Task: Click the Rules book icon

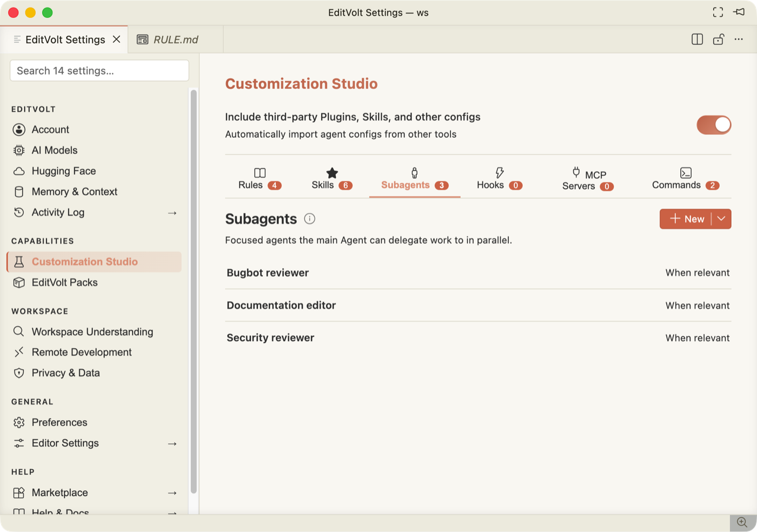Action: pos(260,173)
